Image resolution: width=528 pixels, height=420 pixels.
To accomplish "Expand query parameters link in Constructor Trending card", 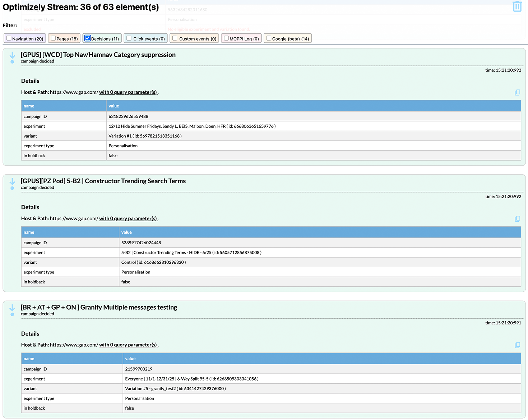I will pyautogui.click(x=128, y=219).
